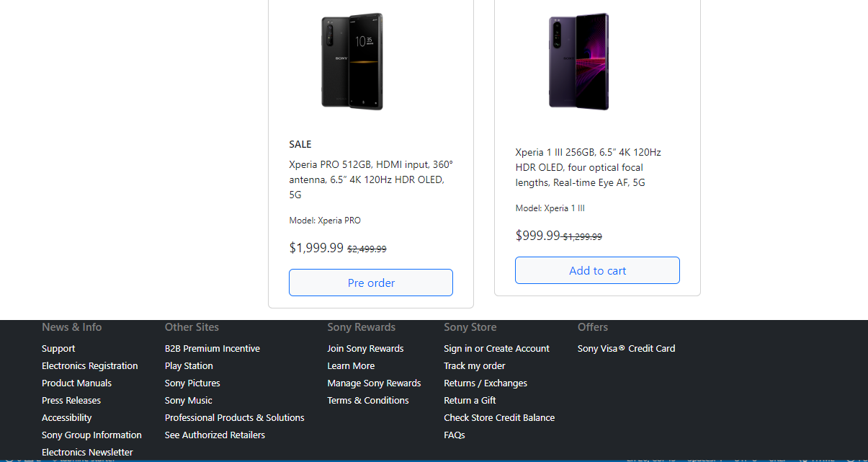Open the Xperia PRO product image

pyautogui.click(x=352, y=61)
